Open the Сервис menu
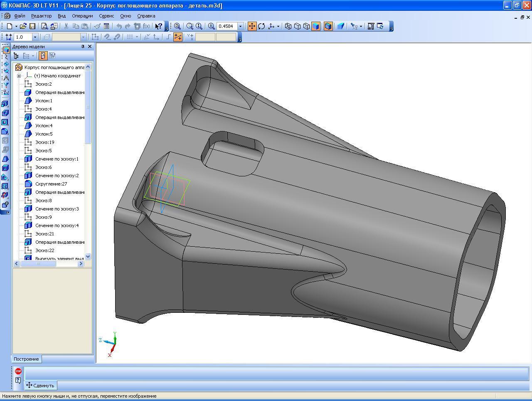 [x=106, y=16]
